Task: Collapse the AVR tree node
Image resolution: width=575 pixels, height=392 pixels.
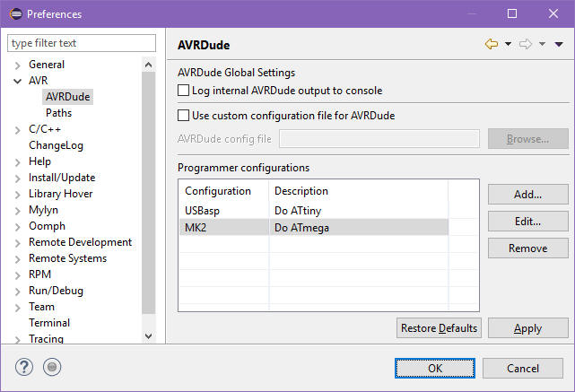Action: (x=17, y=81)
